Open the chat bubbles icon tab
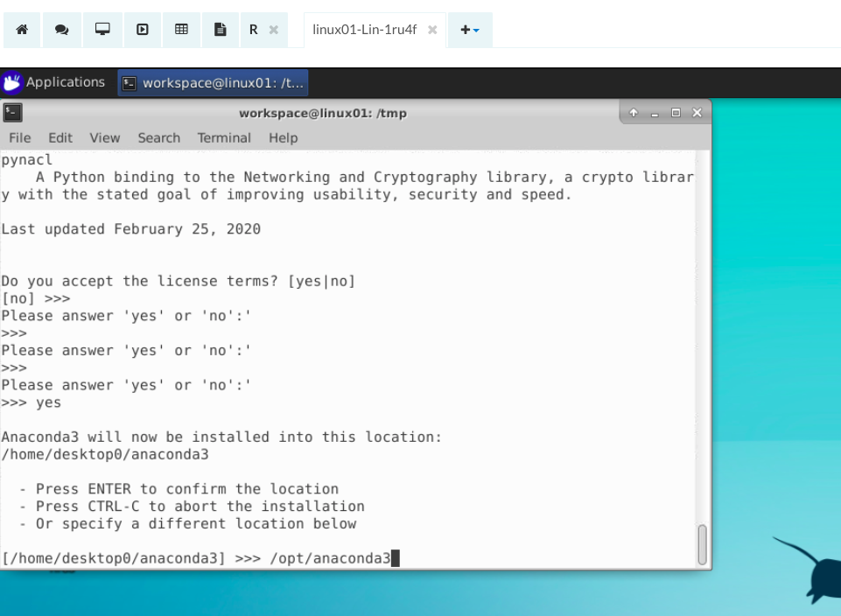The image size is (841, 616). [61, 30]
